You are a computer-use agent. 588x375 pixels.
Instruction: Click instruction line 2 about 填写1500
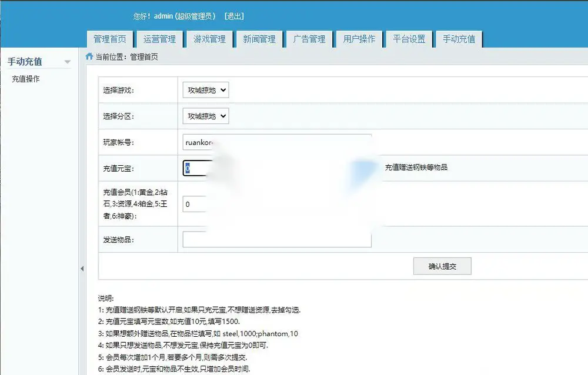tap(169, 322)
